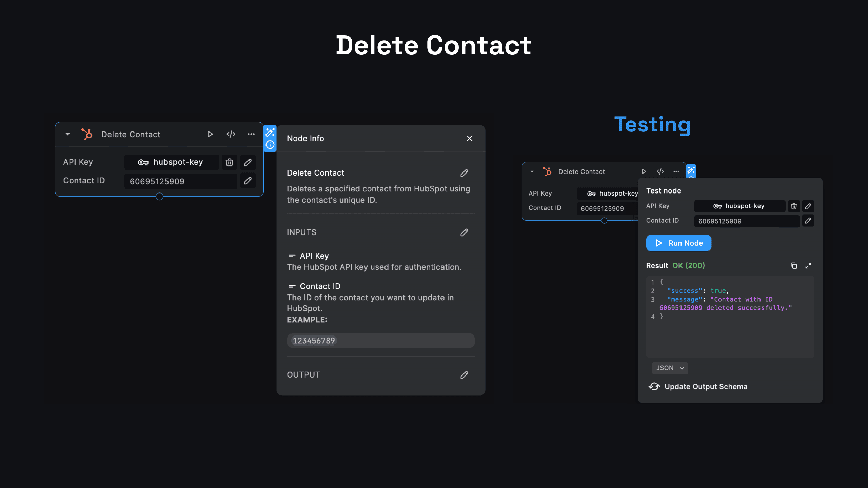
Task: Delete the hubspot-key using the trash icon
Action: (229, 162)
